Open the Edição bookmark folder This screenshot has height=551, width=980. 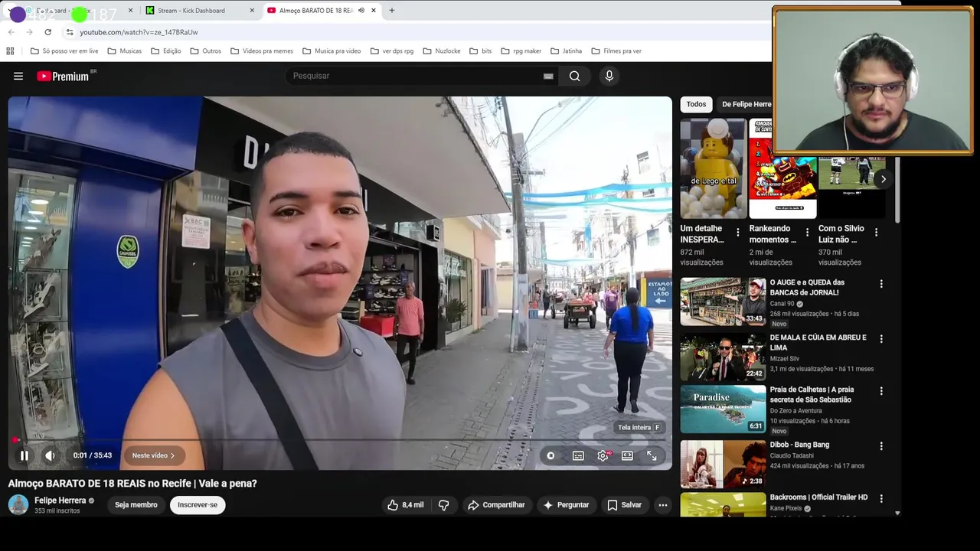[166, 51]
